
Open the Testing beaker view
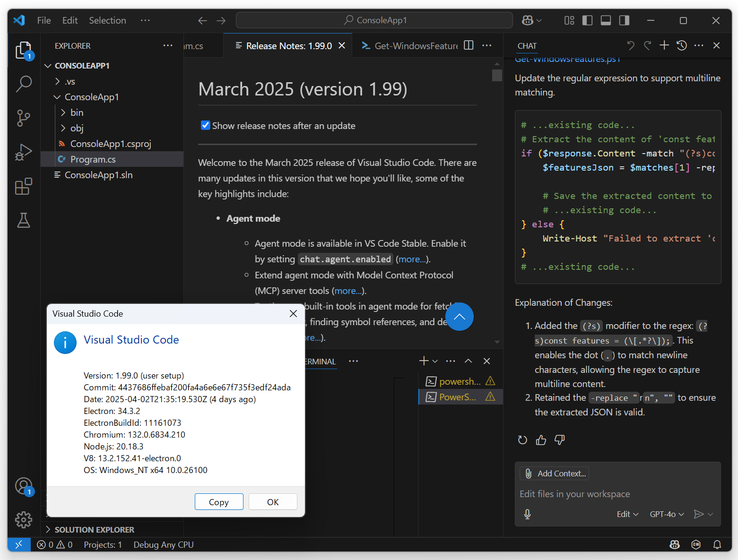tap(23, 220)
